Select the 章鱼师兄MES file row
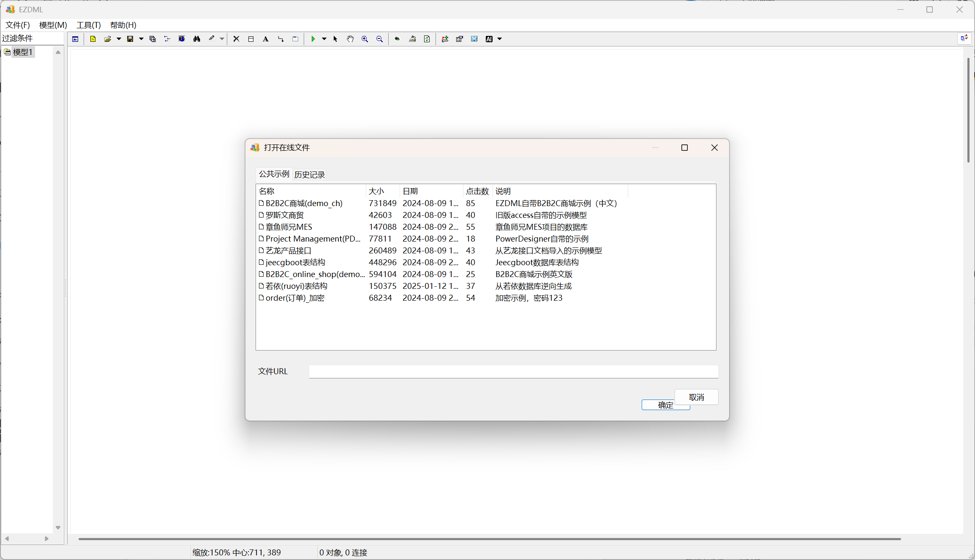This screenshot has width=975, height=560. [289, 227]
